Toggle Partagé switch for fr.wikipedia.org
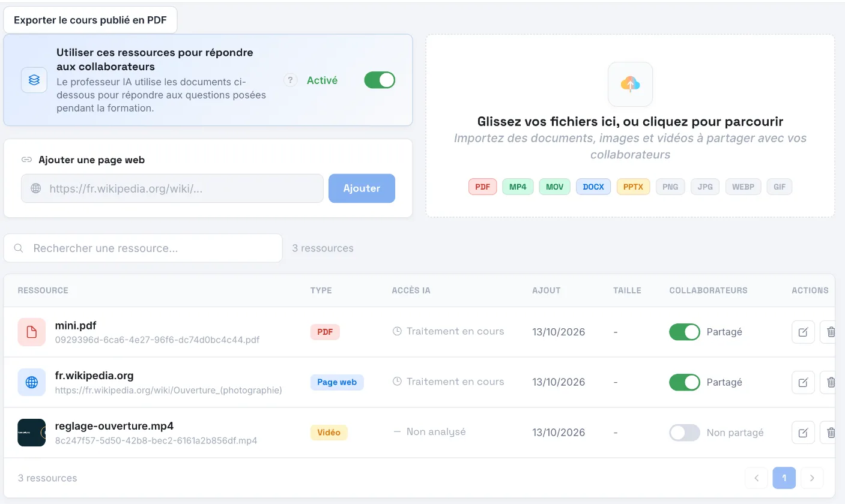This screenshot has width=845, height=504. 685,382
